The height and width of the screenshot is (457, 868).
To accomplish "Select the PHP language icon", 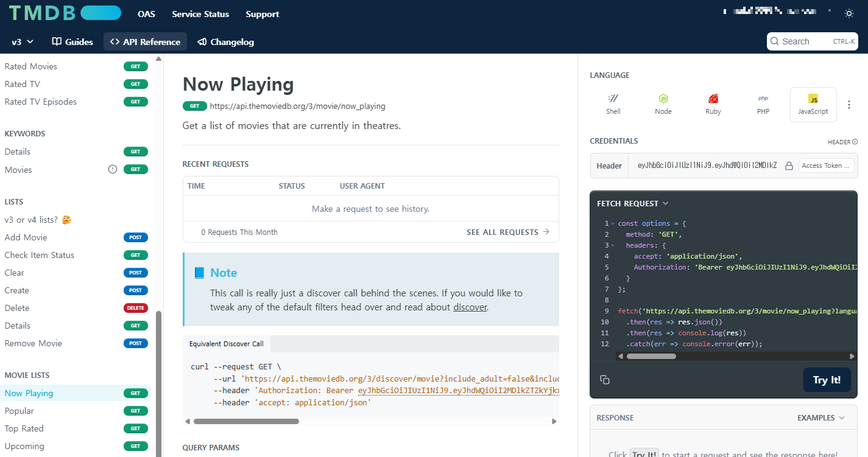I will (x=763, y=104).
